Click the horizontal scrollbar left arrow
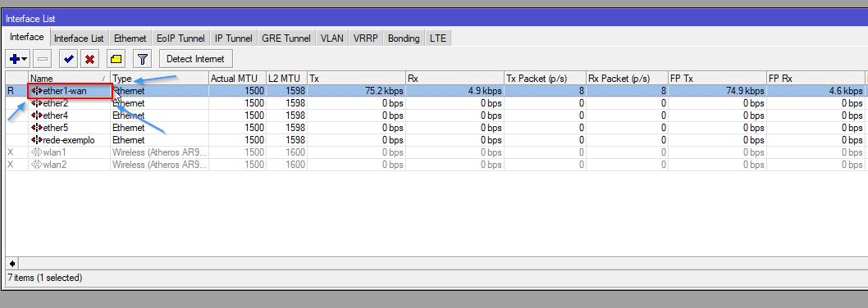Screen dimensions: 868x308 [11, 264]
